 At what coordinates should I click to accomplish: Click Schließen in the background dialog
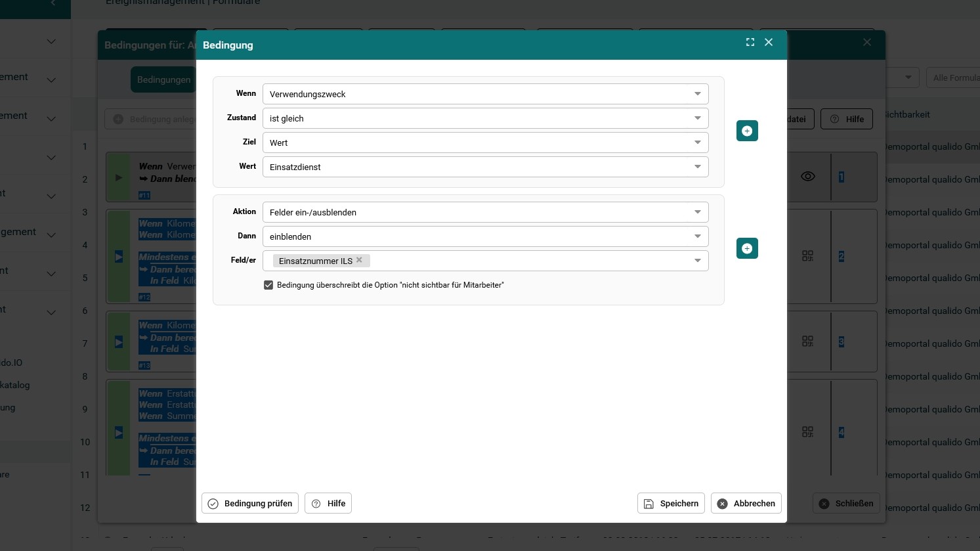(846, 503)
